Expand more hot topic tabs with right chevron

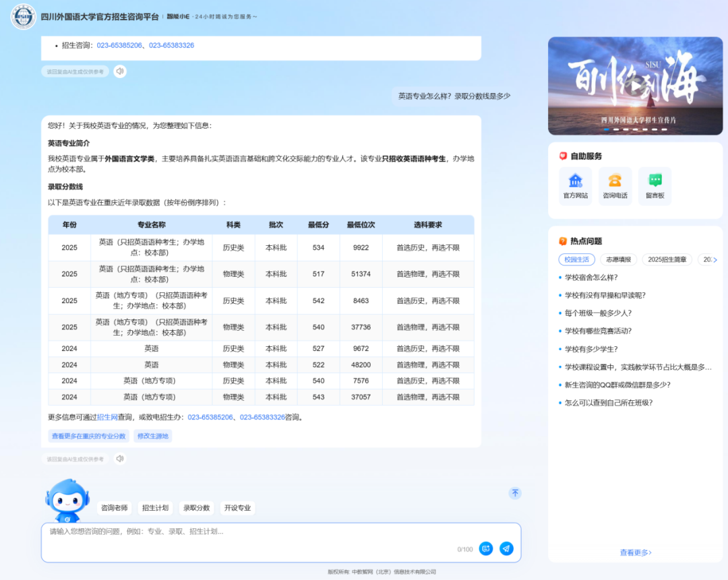click(x=715, y=260)
